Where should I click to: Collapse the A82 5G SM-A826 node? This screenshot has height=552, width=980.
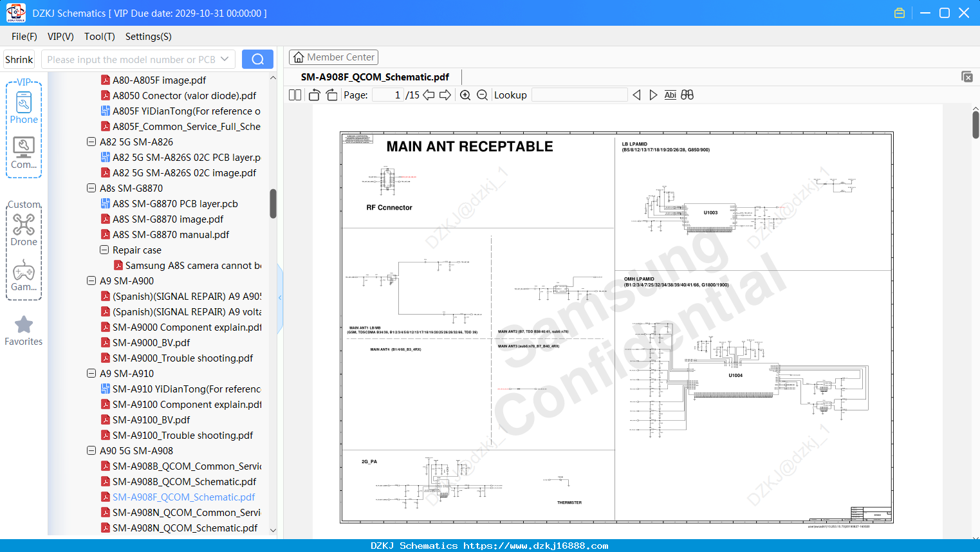pos(91,142)
